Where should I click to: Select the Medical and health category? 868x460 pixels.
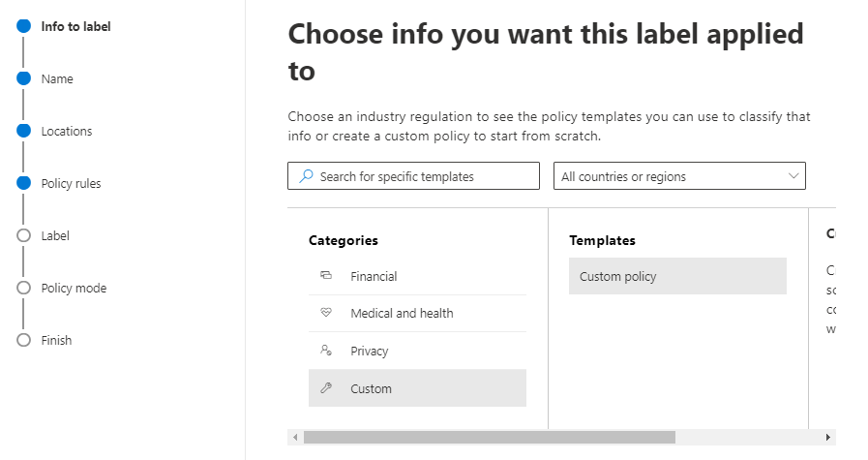coord(402,313)
